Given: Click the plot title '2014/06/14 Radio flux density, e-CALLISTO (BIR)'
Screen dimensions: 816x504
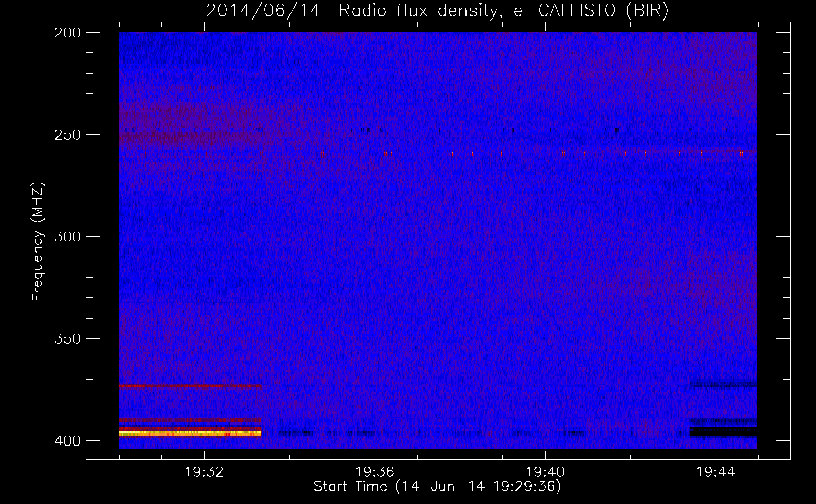Looking at the screenshot, I should [x=437, y=10].
